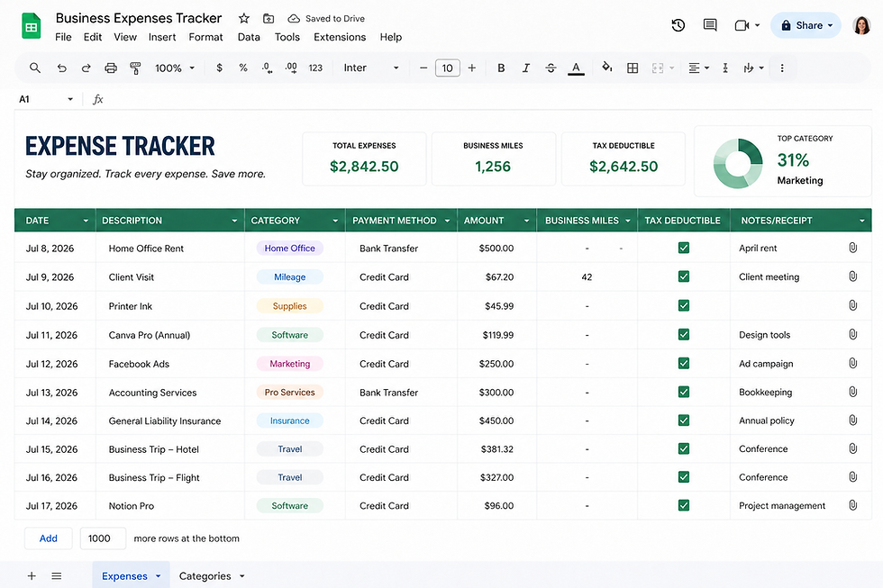Open the zoom level 100% dropdown
The width and height of the screenshot is (883, 588).
[175, 68]
